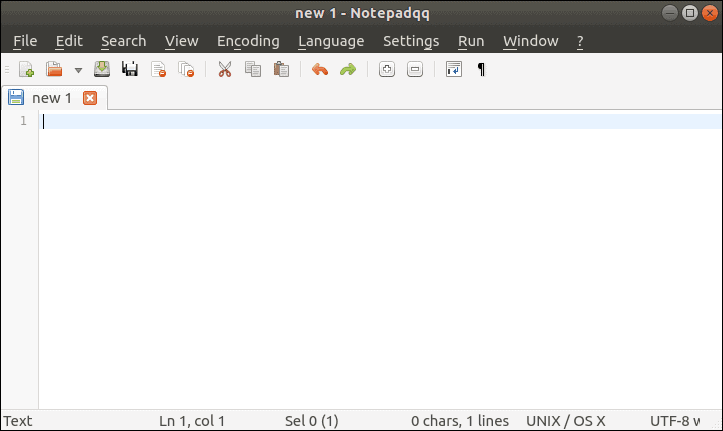
Task: Close the current document via toolbar icon
Action: (159, 69)
